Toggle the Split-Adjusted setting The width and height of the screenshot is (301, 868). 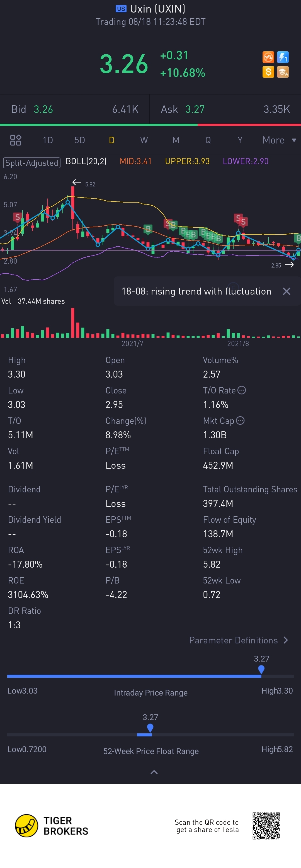pos(32,163)
